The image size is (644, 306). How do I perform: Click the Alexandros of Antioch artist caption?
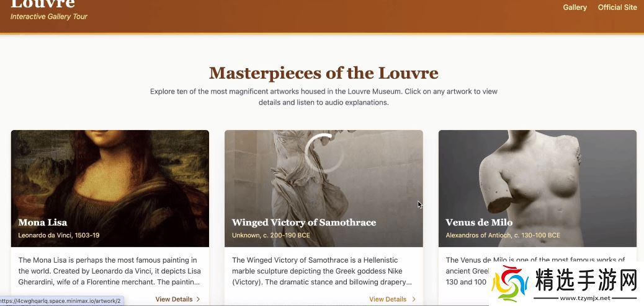pyautogui.click(x=503, y=235)
